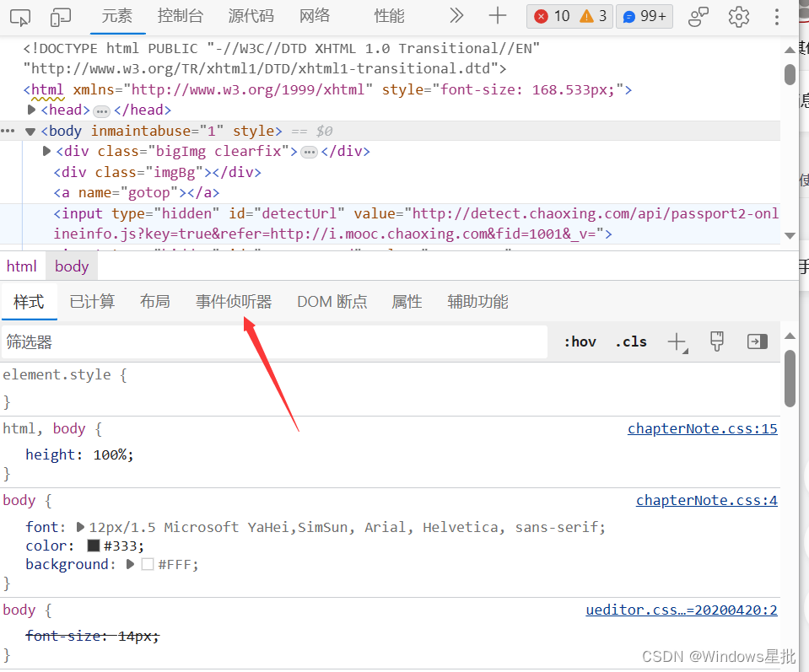
Task: Open DevTools settings gear
Action: [739, 17]
